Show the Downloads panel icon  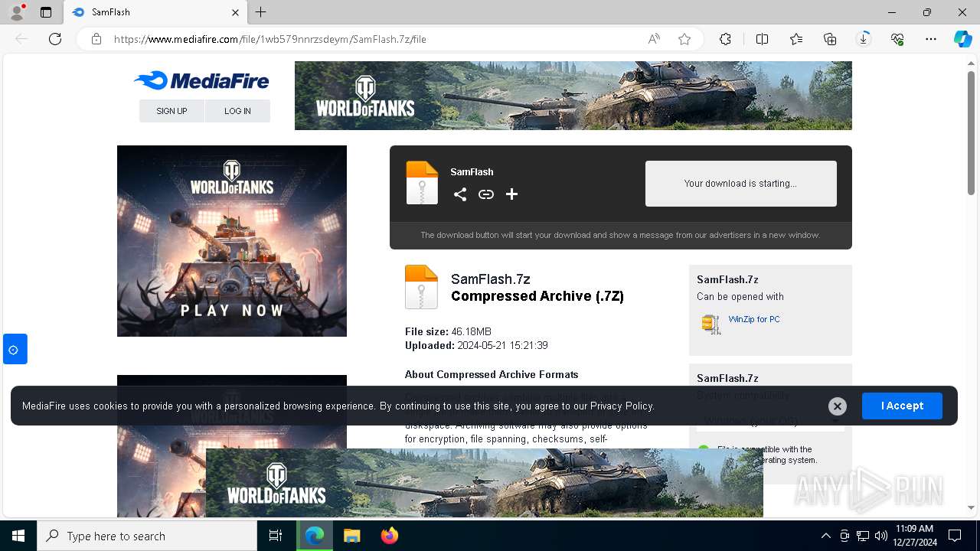864,39
